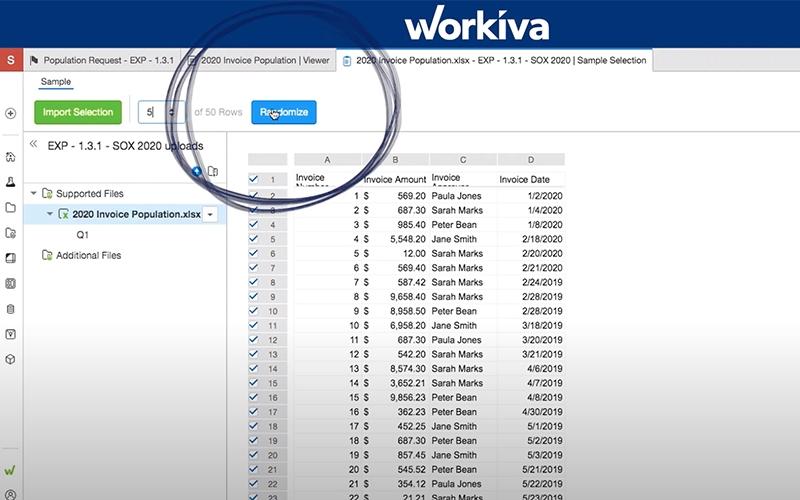Toggle the checkbox for row 8
Image resolution: width=800 pixels, height=500 pixels.
(254, 282)
